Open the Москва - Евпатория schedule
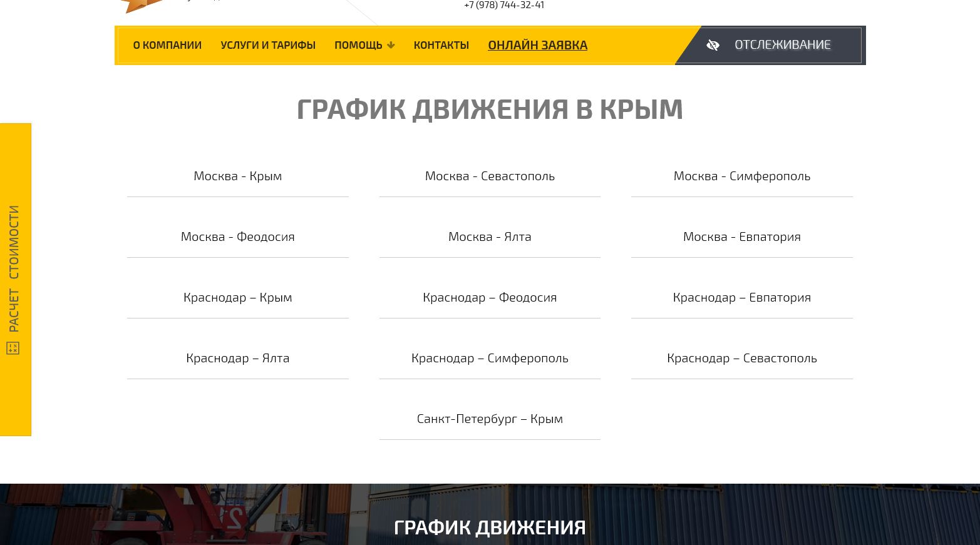The width and height of the screenshot is (980, 545). 742,237
